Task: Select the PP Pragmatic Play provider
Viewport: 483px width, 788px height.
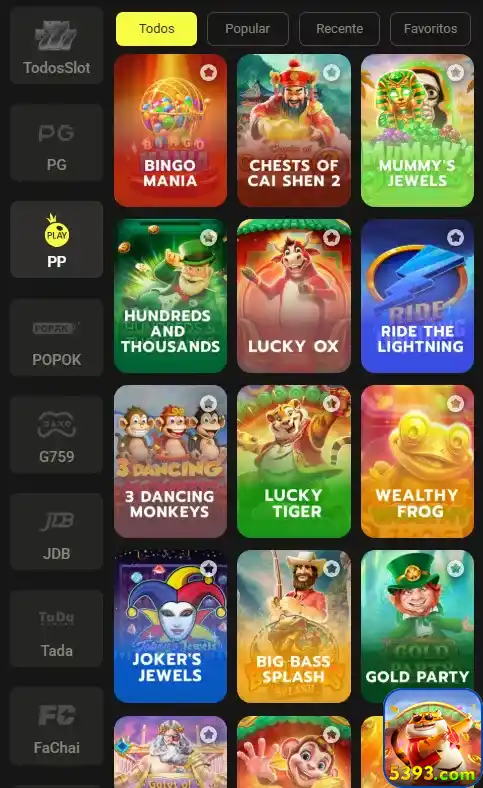Action: tap(56, 239)
